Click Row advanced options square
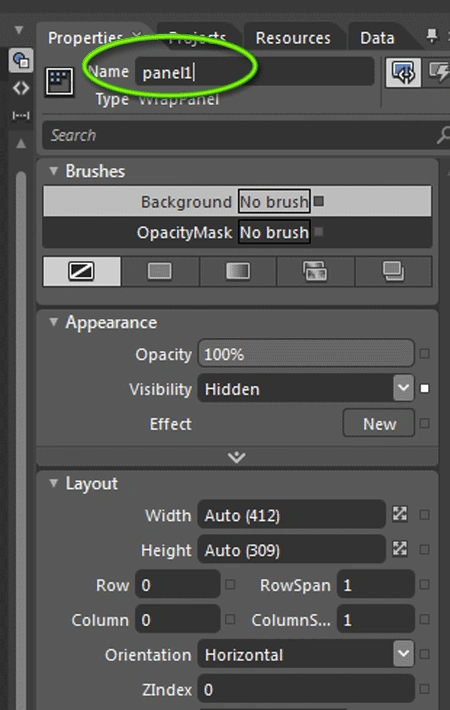The width and height of the screenshot is (450, 710). pyautogui.click(x=230, y=585)
